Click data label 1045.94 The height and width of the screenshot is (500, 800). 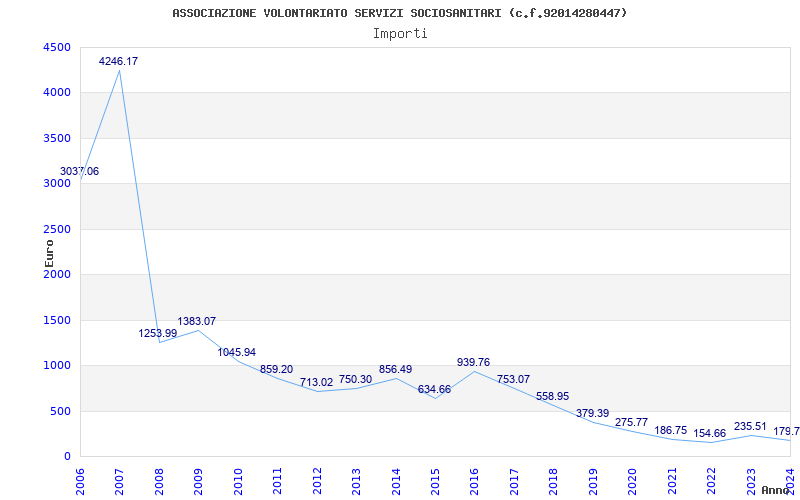(237, 352)
